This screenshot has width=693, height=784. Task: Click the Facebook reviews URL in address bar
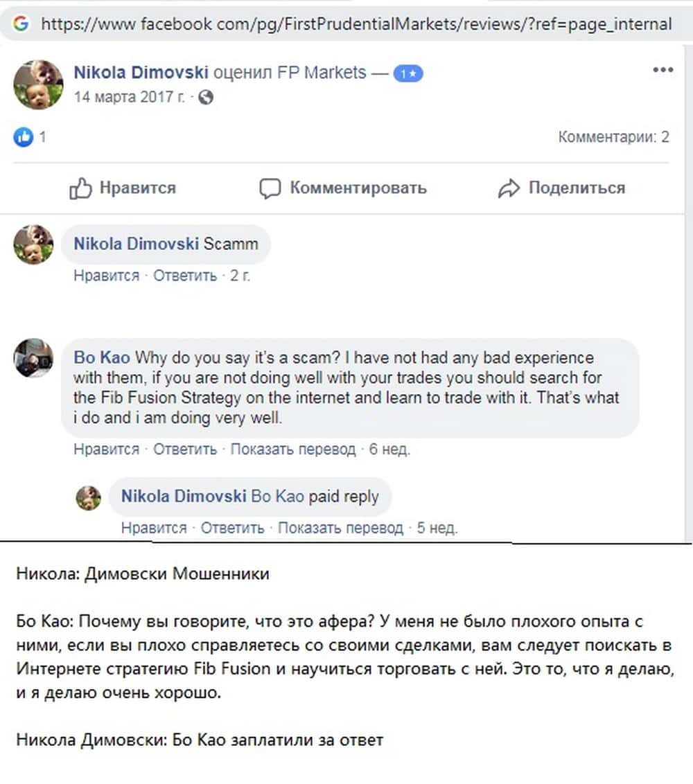pyautogui.click(x=356, y=24)
